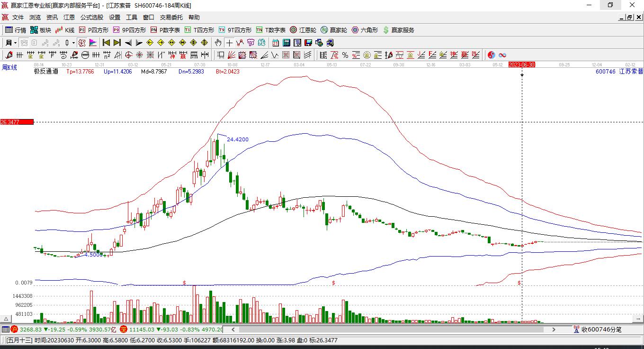This screenshot has height=349, width=644.
Task: Click the grid icon in status bar
Action: pyautogui.click(x=5, y=329)
